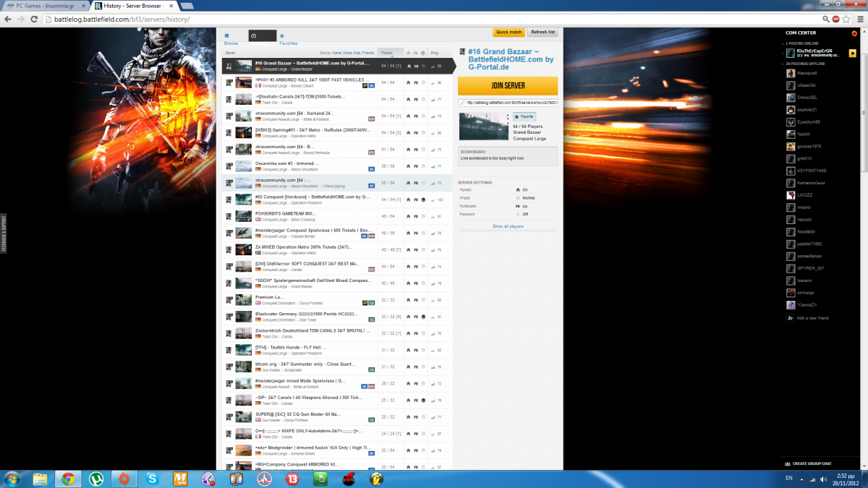Viewport: 868px width, 488px height.
Task: Select the Blackwater Germany 1000 Points server
Action: coord(339,316)
